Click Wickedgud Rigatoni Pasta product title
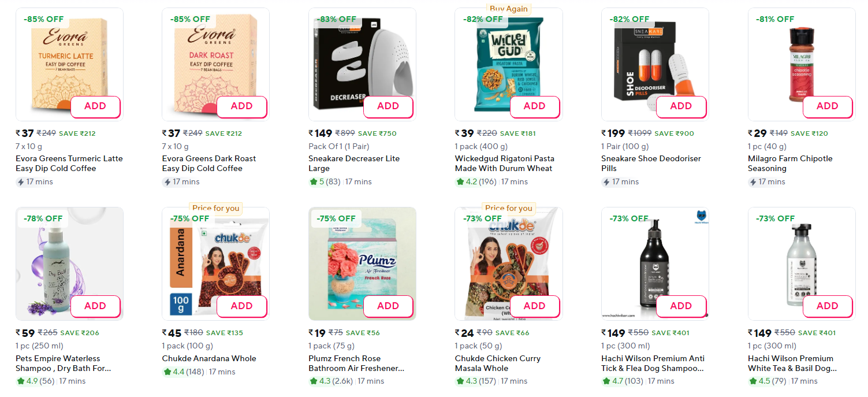This screenshot has height=397, width=868. point(504,164)
